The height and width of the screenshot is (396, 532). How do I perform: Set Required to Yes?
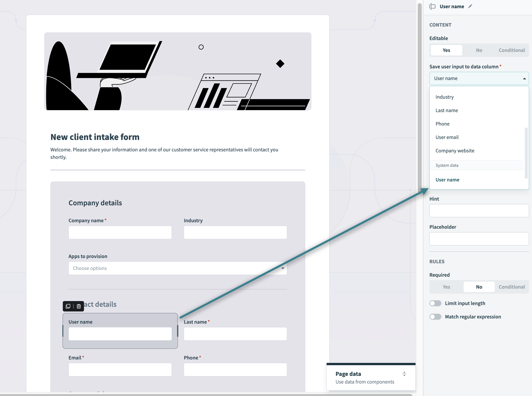coord(446,287)
